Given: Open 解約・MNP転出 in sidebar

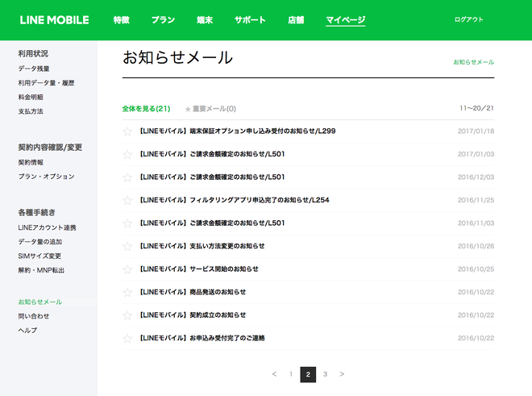Looking at the screenshot, I should coord(41,270).
